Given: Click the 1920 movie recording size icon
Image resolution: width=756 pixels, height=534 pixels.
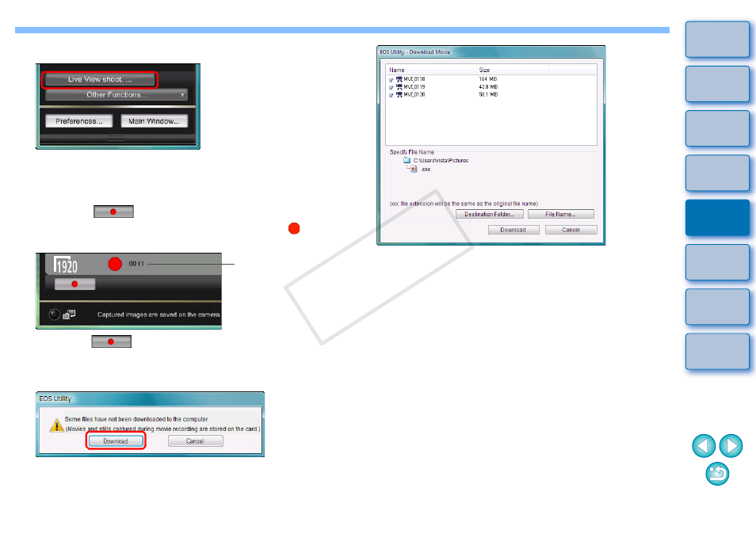Looking at the screenshot, I should (65, 265).
